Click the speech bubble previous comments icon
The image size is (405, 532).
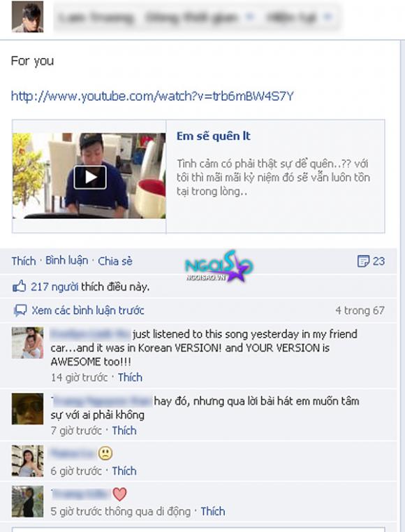click(x=20, y=310)
